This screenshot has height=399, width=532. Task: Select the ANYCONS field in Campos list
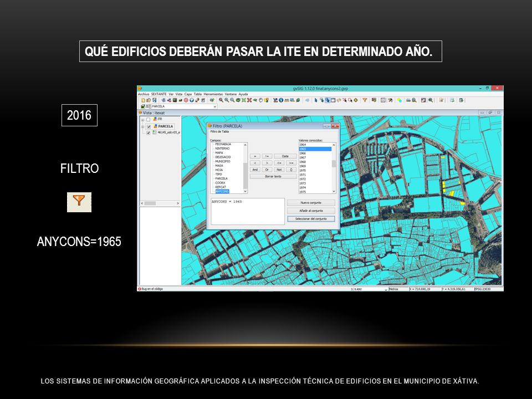click(222, 191)
